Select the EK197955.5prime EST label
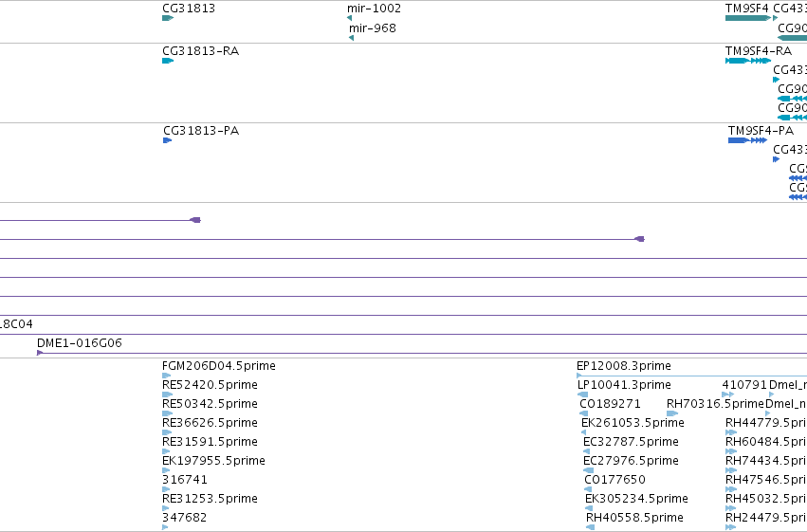Viewport: 807px width, 532px height. pyautogui.click(x=213, y=461)
